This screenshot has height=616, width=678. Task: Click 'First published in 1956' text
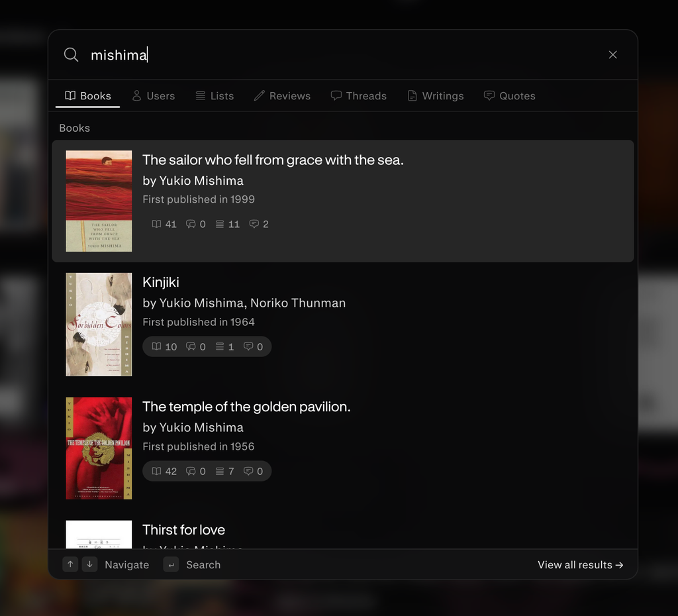pos(199,446)
